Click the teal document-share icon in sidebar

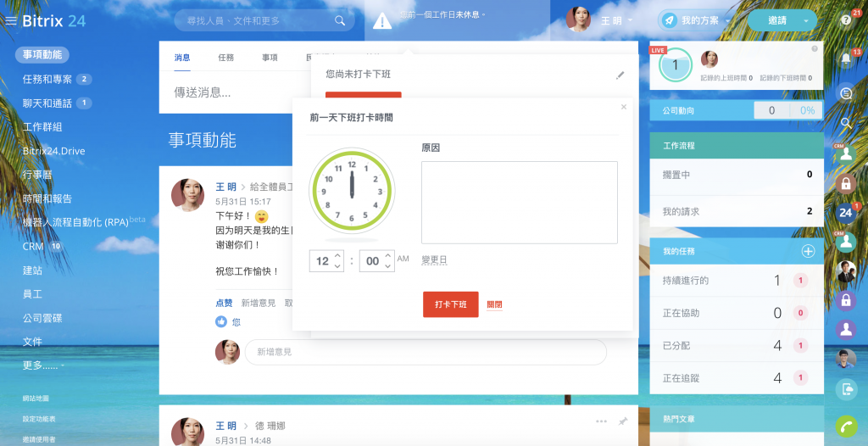[846, 389]
